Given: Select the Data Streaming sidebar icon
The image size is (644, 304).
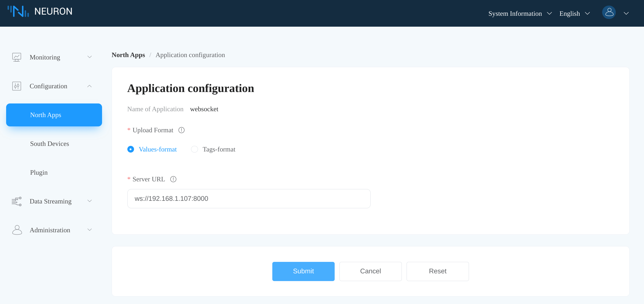Looking at the screenshot, I should click(17, 201).
